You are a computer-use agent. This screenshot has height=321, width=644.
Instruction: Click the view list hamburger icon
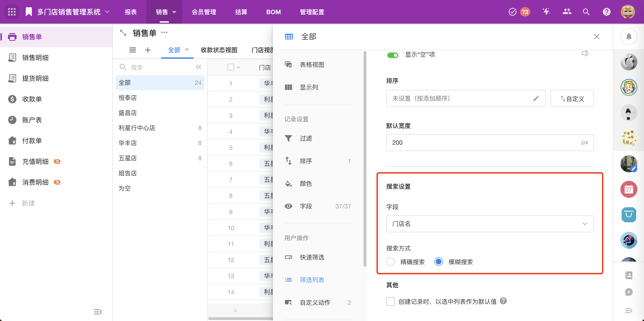pos(133,50)
